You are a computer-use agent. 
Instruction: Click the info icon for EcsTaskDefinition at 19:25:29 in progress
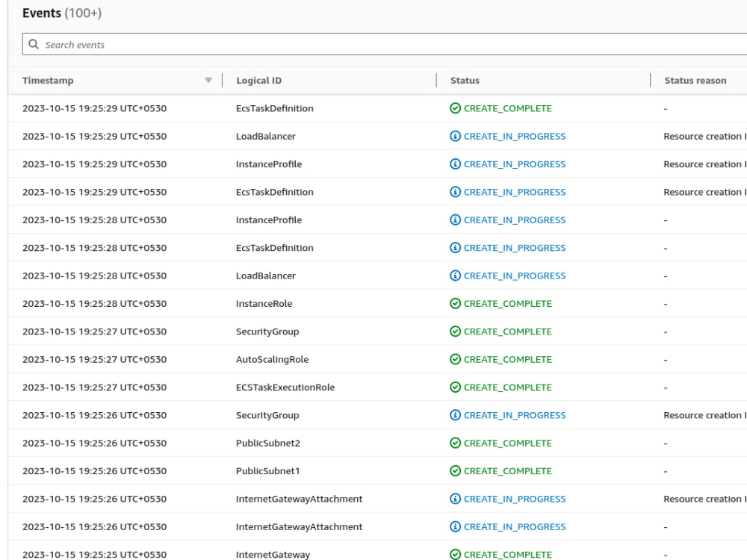(455, 192)
